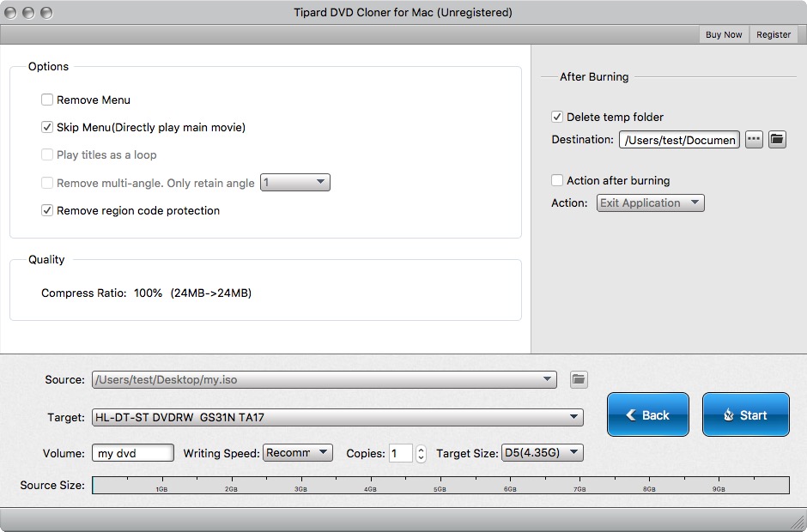Screen dimensions: 807x532
Task: Click the browse destination ellipsis button
Action: 754,139
